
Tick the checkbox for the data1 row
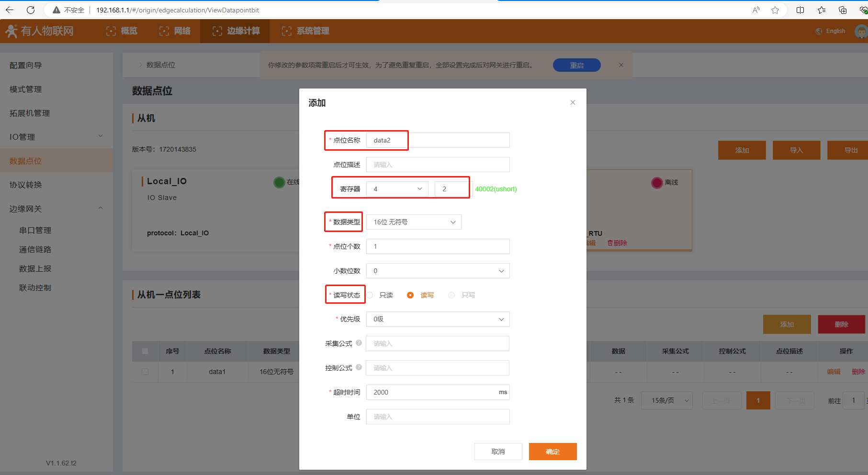(x=145, y=372)
